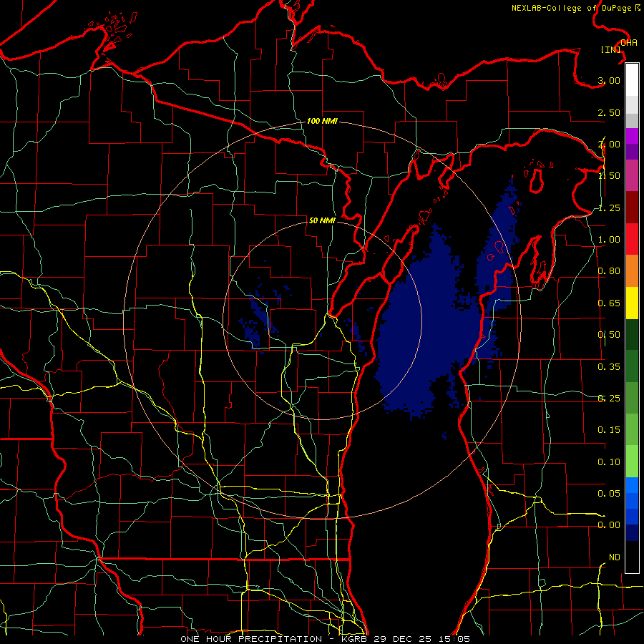Select the orange swatch beside 0.80

point(632,271)
